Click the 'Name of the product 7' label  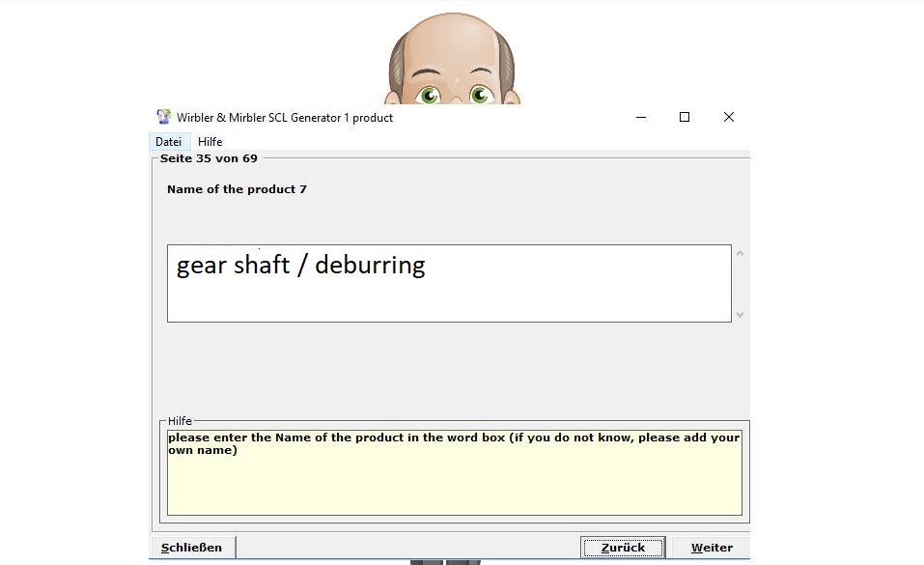pos(237,189)
